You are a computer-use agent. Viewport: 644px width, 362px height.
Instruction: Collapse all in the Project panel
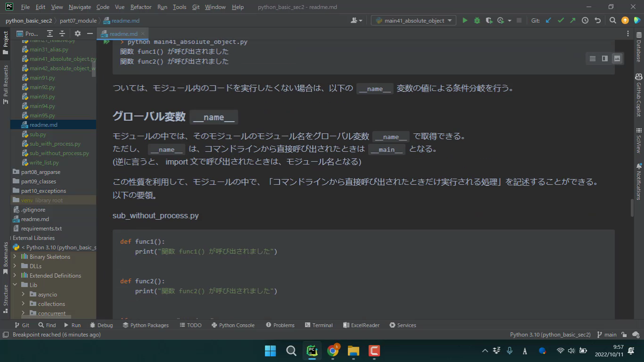click(62, 33)
